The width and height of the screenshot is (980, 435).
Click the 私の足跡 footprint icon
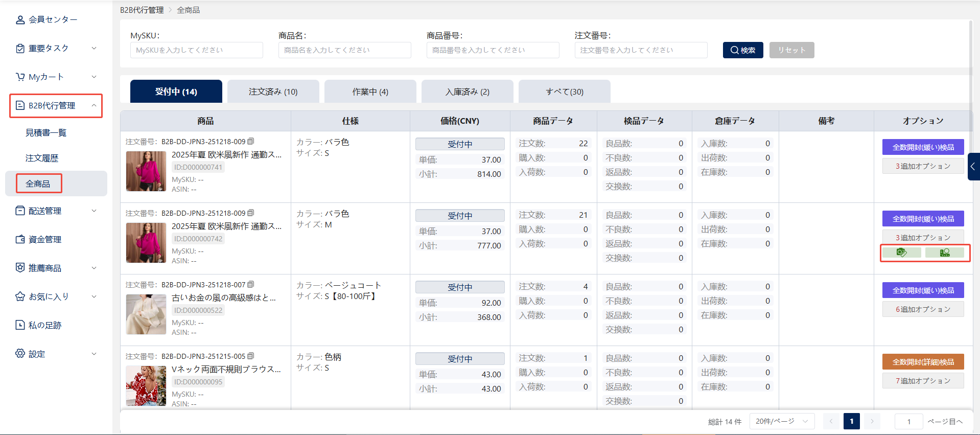point(20,325)
